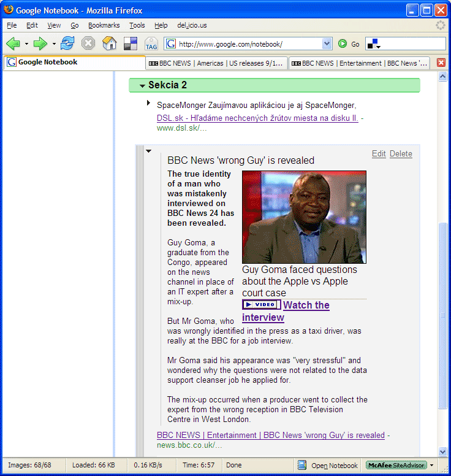Open BBC NEWS Entertainment source link

tap(271, 436)
